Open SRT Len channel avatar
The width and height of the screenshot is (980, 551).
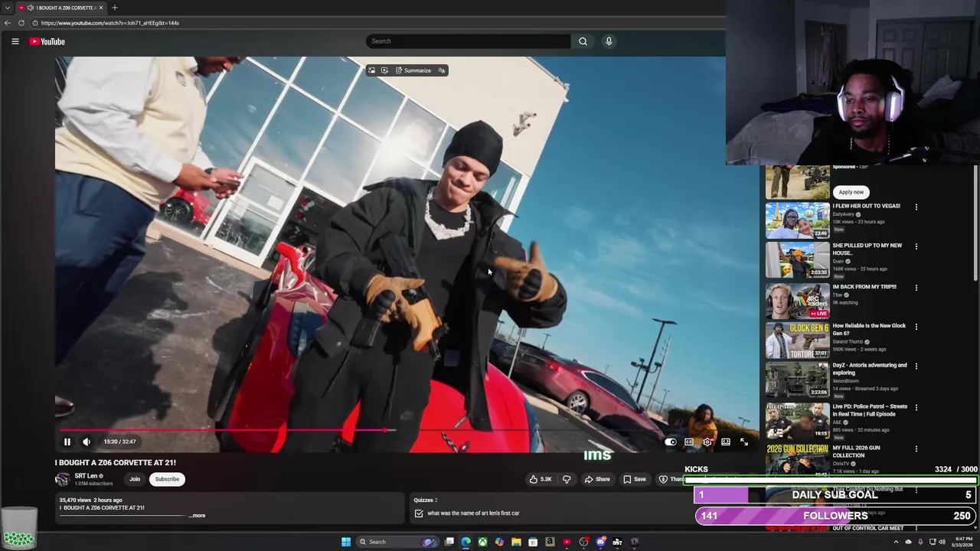62,480
